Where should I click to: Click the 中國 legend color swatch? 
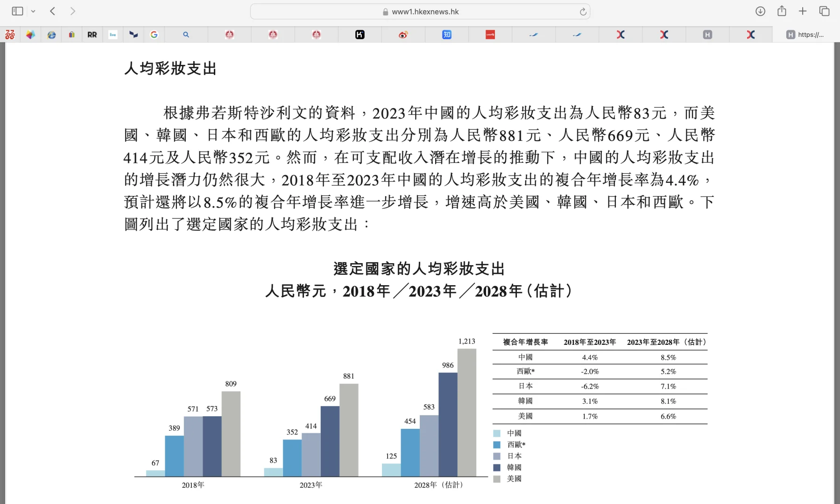[x=497, y=434]
